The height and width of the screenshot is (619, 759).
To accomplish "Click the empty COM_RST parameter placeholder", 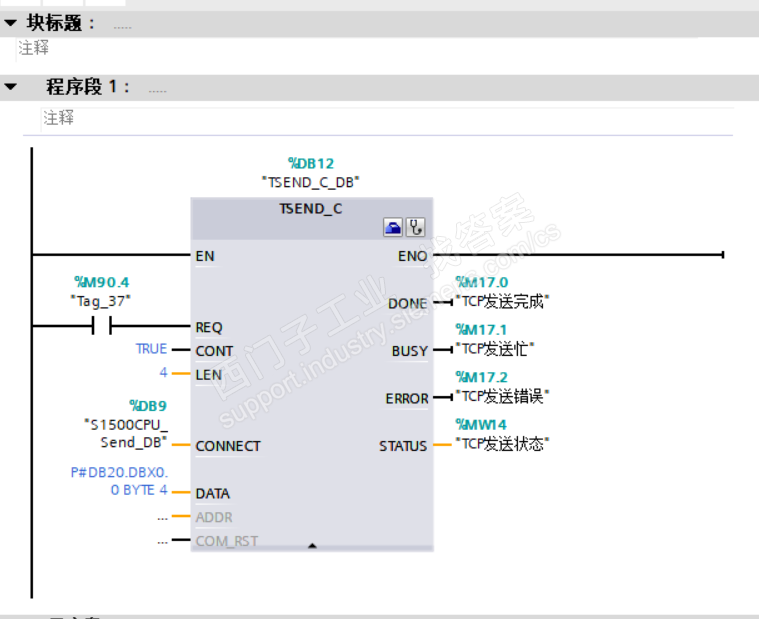I will (163, 541).
